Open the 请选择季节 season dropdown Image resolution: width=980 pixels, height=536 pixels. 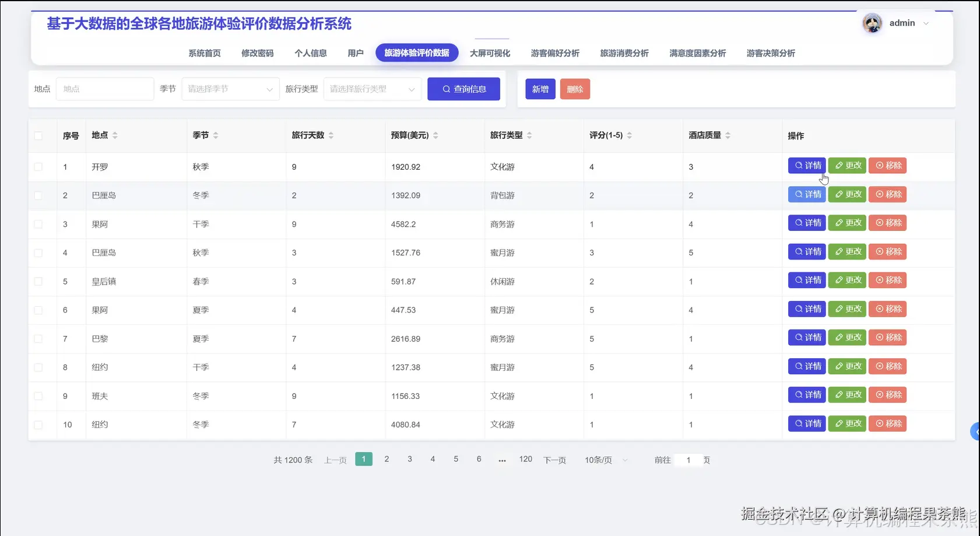click(230, 89)
